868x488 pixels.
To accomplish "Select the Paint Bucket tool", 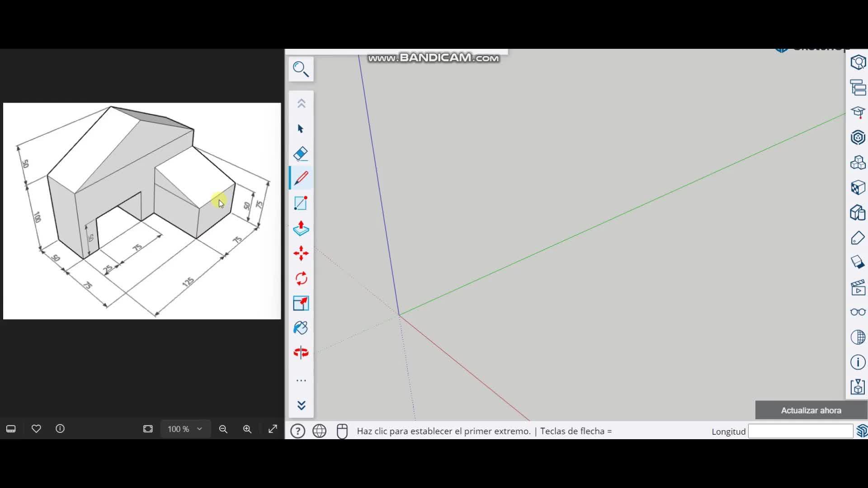I will [301, 328].
